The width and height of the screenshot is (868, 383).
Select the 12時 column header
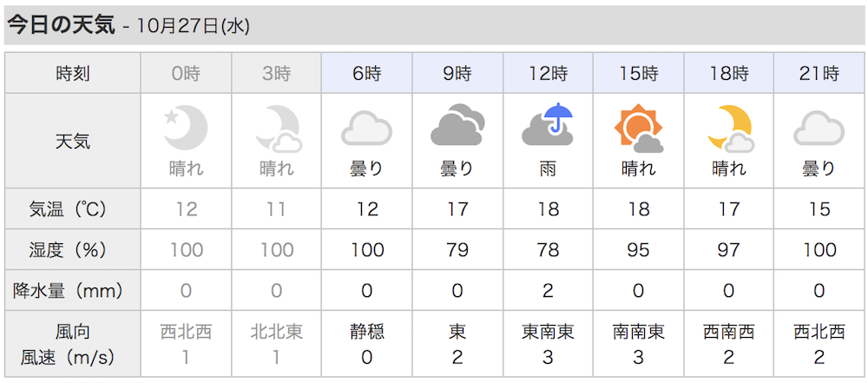tap(548, 73)
